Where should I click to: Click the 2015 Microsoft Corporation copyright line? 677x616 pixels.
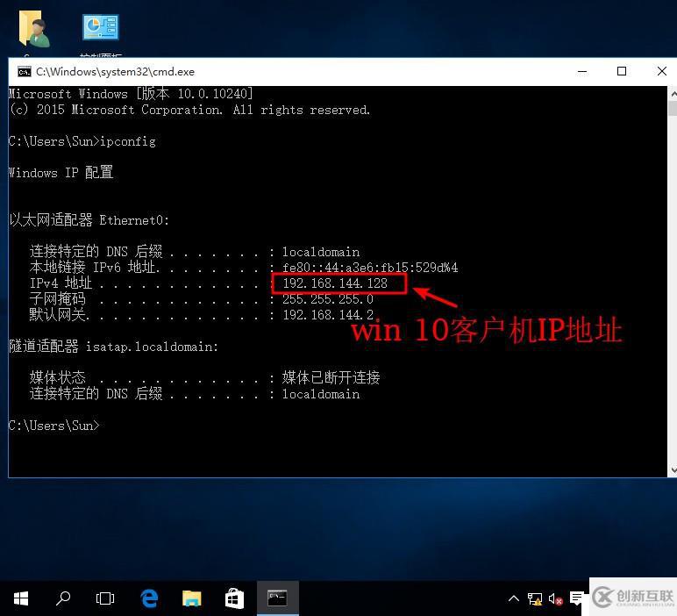[x=189, y=110]
